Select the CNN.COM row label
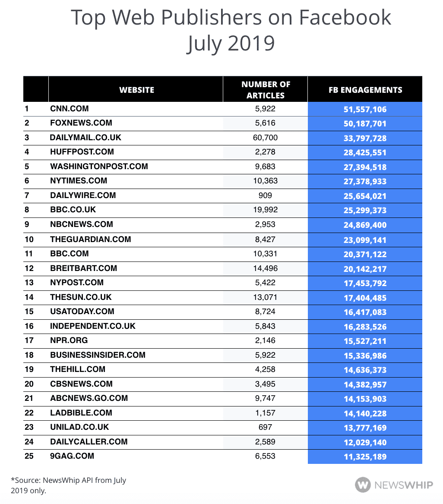This screenshot has height=504, width=443. (70, 108)
